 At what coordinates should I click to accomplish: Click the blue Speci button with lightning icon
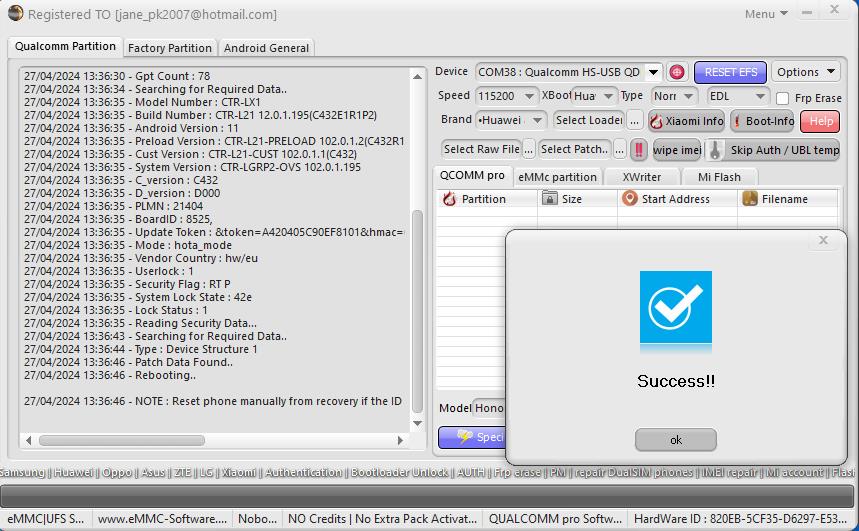(x=474, y=437)
